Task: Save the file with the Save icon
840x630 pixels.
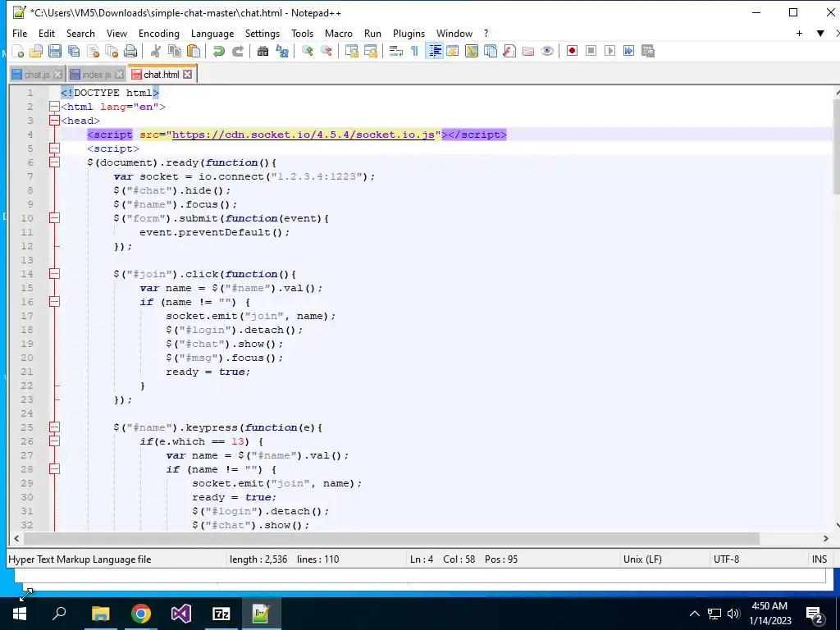Action: pos(55,51)
